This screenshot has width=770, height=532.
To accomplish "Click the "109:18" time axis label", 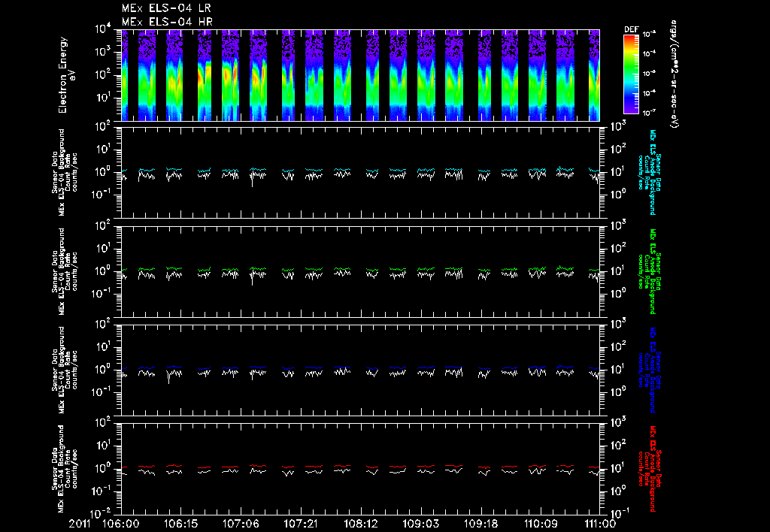I will [x=480, y=524].
